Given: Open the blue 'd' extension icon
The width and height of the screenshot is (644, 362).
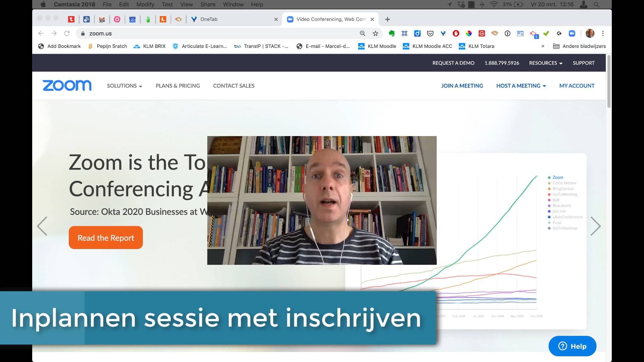Looking at the screenshot, I should coord(417,33).
